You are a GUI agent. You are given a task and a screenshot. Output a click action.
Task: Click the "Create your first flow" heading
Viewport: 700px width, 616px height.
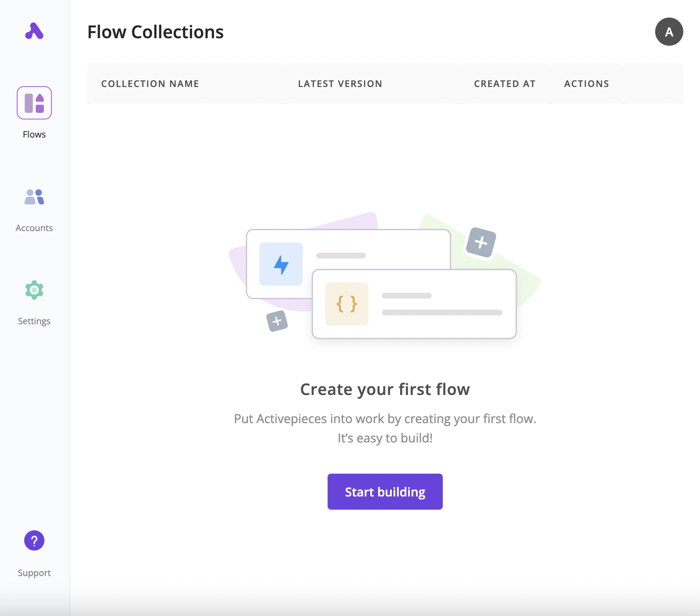coord(385,390)
